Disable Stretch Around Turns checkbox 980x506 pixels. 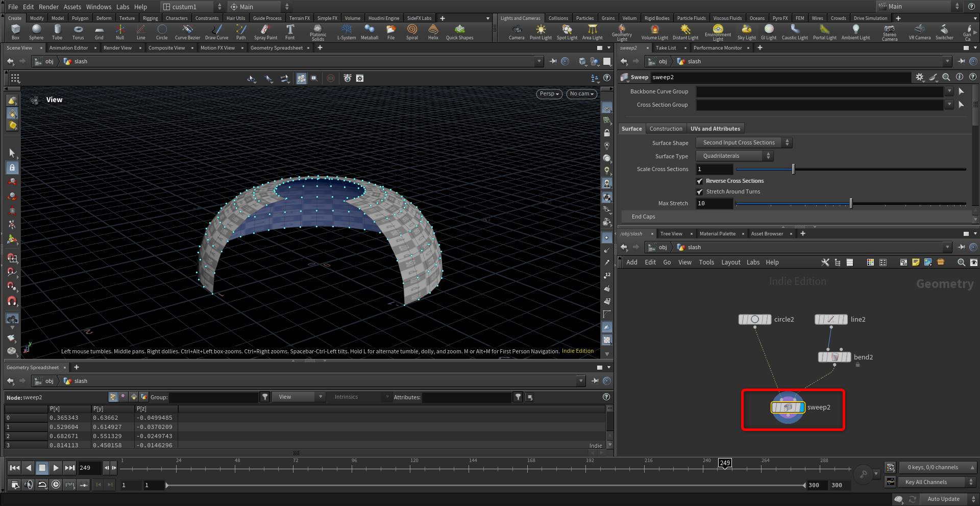click(x=700, y=192)
